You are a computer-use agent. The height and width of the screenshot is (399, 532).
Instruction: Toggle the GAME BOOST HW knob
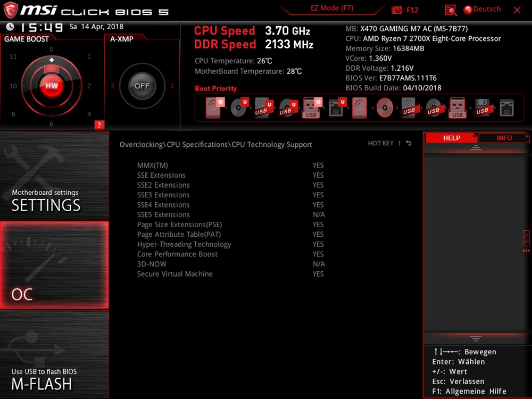tap(52, 86)
